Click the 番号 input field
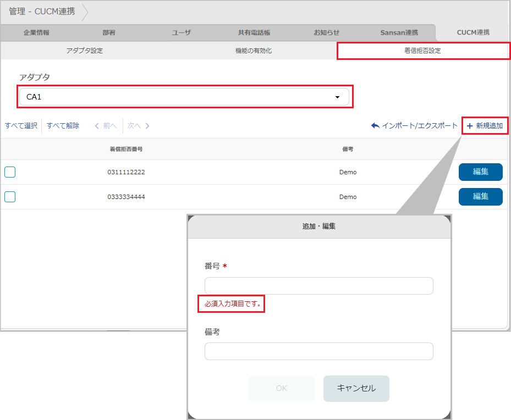Image resolution: width=511 pixels, height=420 pixels. click(318, 286)
